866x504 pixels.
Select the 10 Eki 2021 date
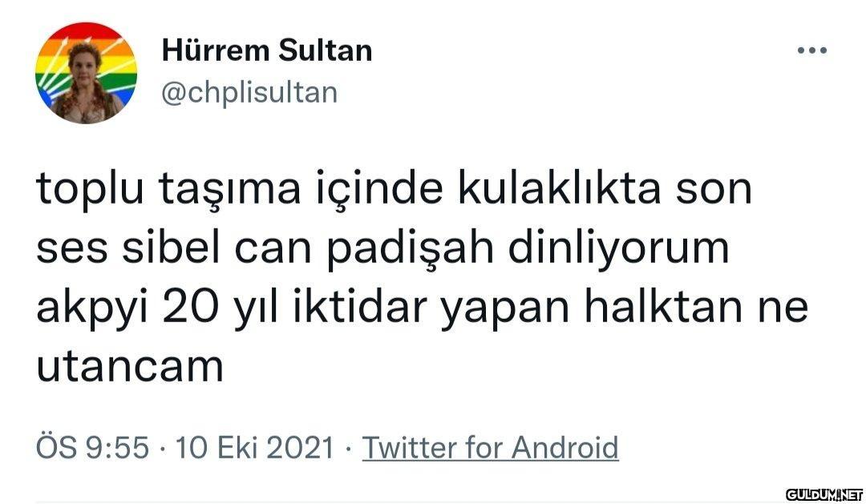[255, 447]
